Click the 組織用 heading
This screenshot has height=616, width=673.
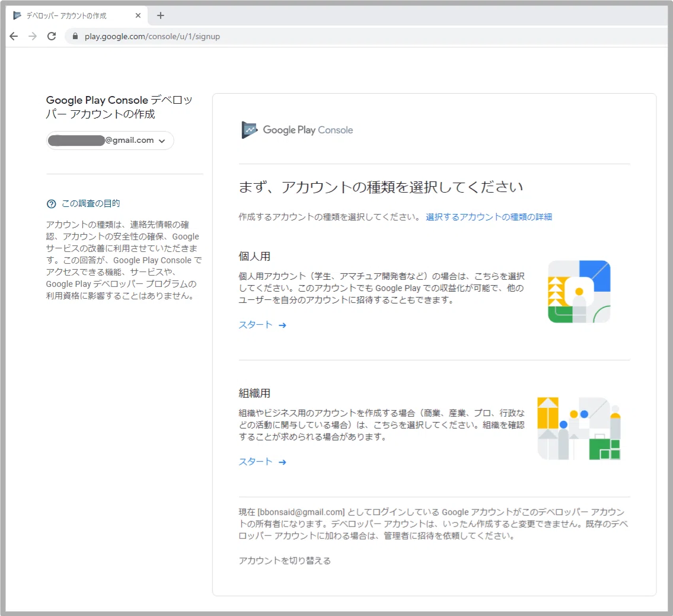[x=254, y=393]
